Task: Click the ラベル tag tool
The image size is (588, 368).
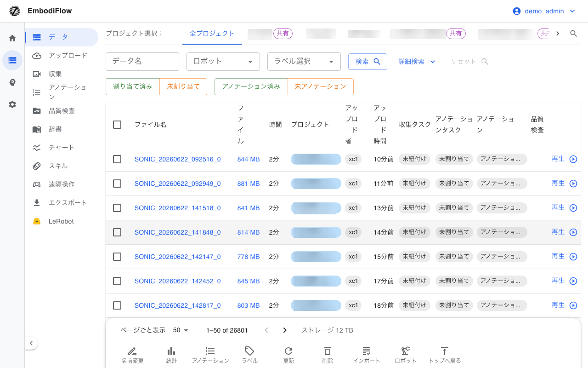Action: (249, 355)
